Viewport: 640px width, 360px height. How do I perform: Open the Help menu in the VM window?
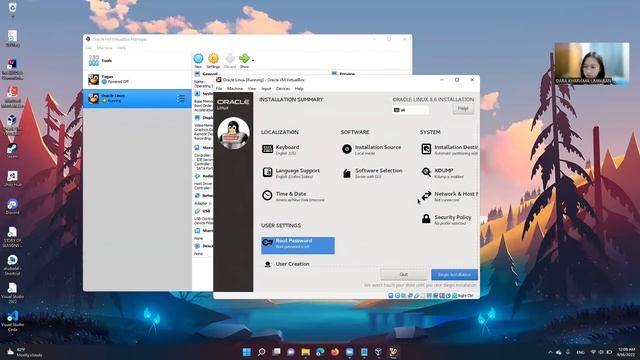click(299, 89)
